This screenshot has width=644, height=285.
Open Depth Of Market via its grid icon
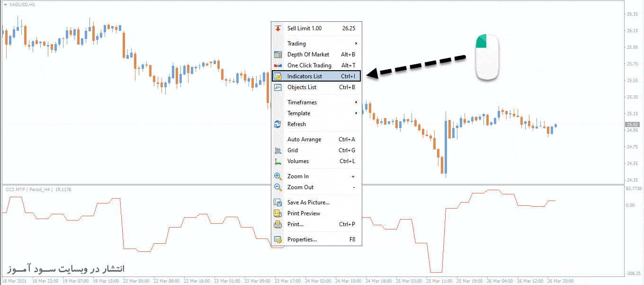(x=278, y=55)
